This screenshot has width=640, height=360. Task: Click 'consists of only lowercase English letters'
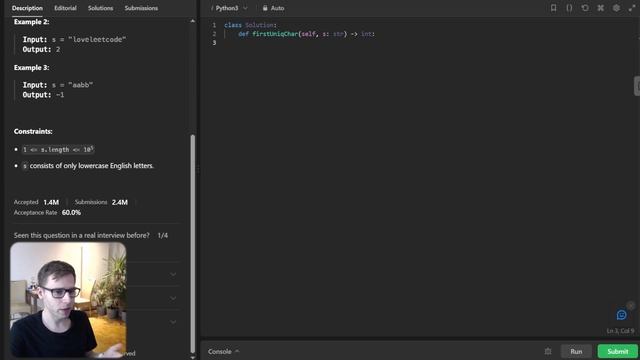[x=92, y=166]
